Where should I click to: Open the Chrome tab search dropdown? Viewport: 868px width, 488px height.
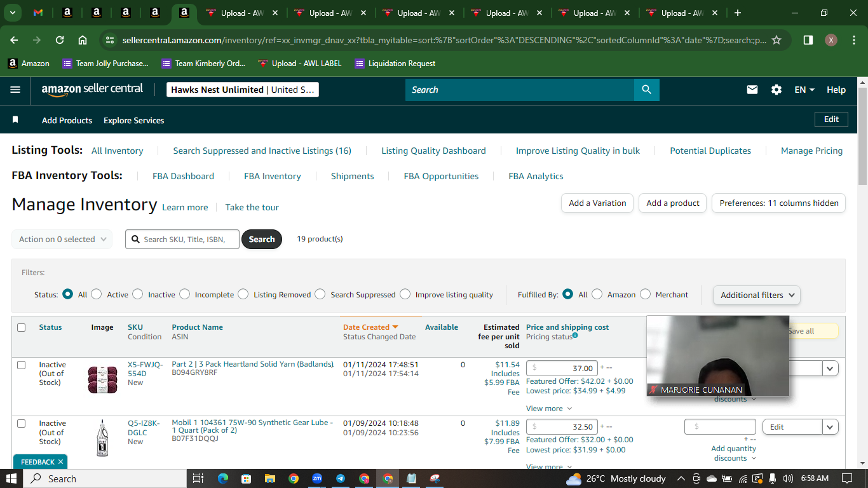click(13, 13)
